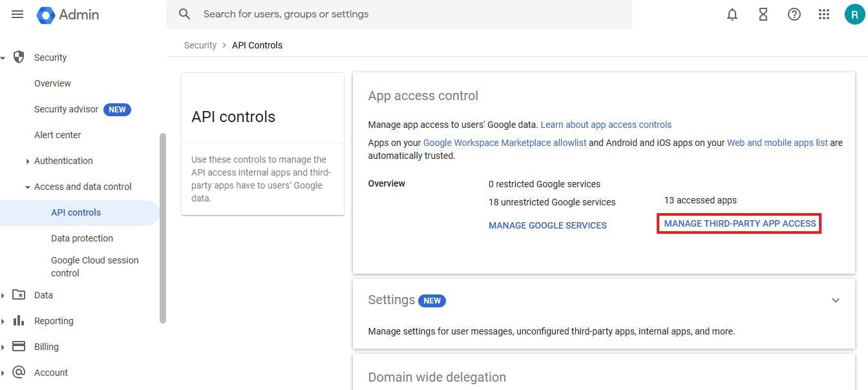Expand the Billing section arrow
This screenshot has width=868, height=390.
click(x=3, y=347)
